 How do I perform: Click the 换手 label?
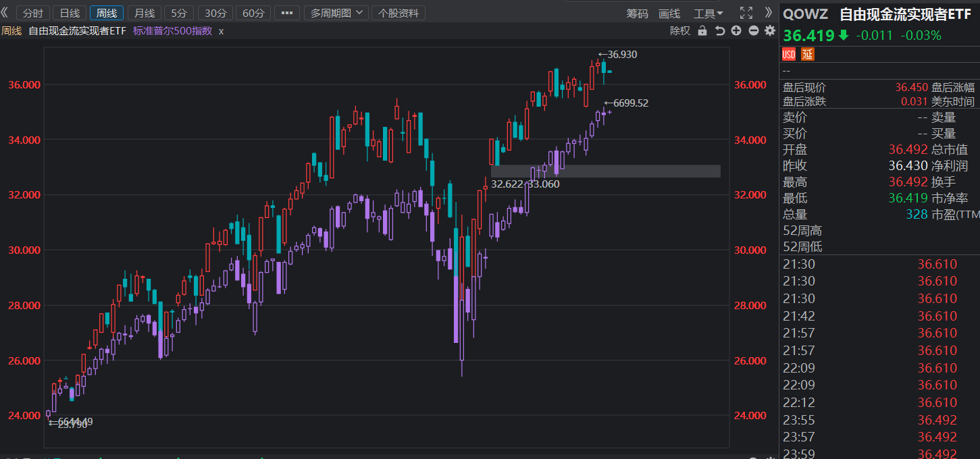pyautogui.click(x=944, y=182)
